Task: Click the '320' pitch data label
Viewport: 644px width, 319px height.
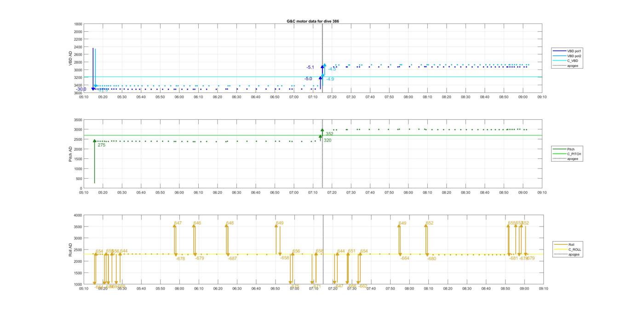Action: click(328, 140)
